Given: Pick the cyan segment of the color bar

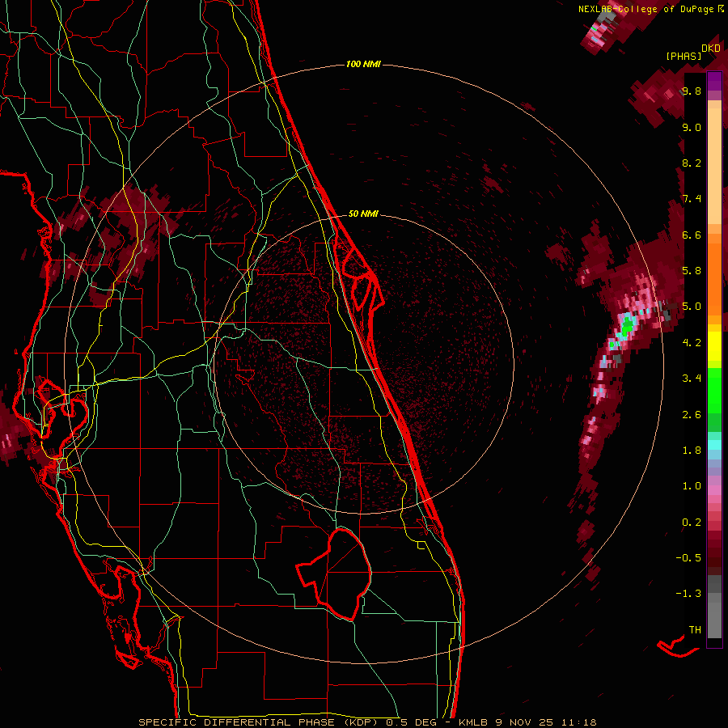Looking at the screenshot, I should point(714,445).
